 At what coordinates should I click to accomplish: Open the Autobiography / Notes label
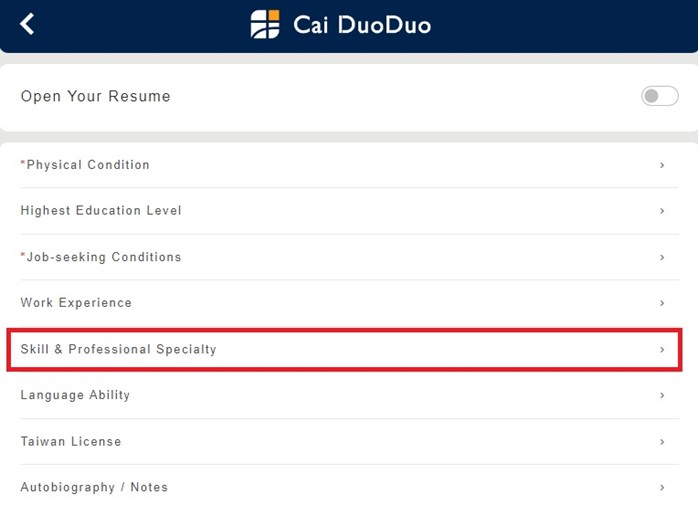pyautogui.click(x=94, y=488)
